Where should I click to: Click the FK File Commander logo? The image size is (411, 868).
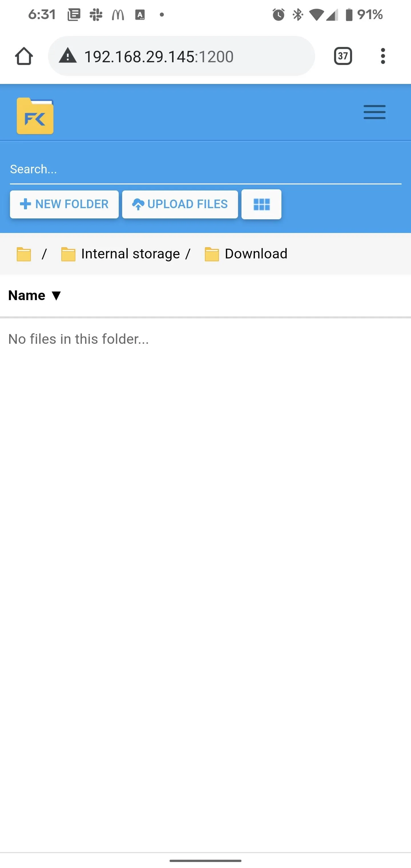35,116
